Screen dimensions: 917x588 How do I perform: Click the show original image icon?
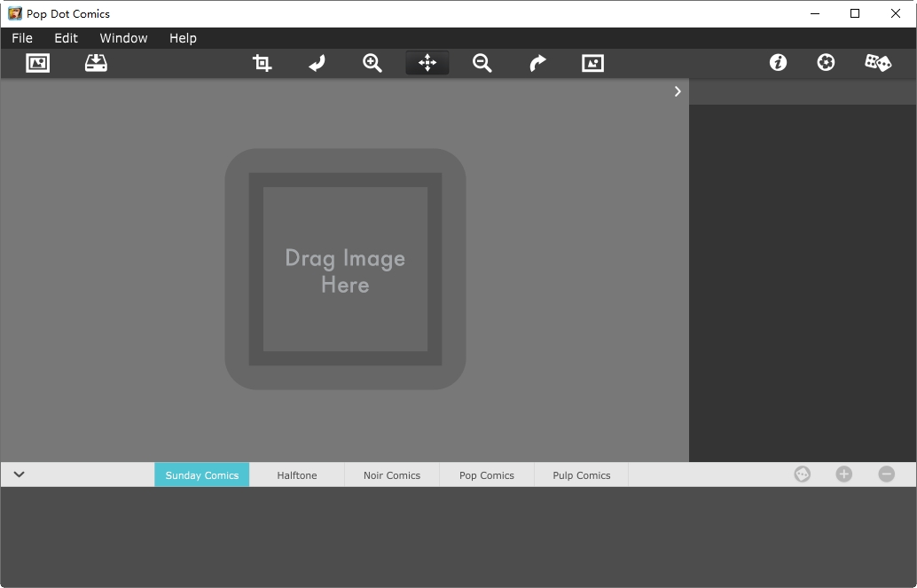[x=592, y=63]
